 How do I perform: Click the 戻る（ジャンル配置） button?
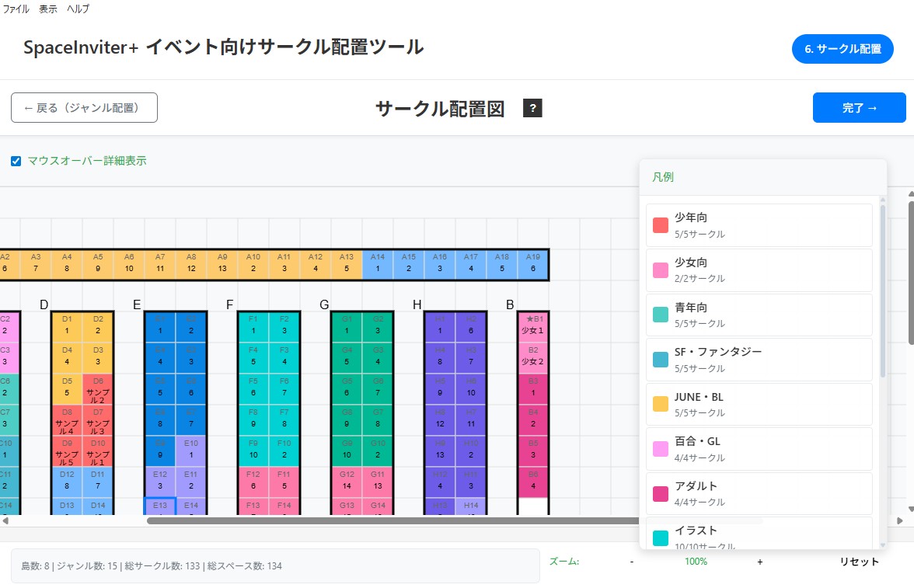pos(83,107)
